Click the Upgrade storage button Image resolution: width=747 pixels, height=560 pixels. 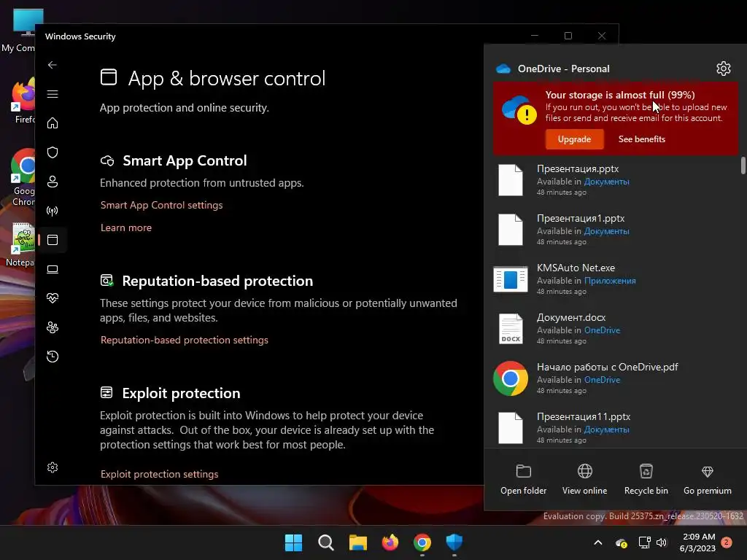[x=574, y=139]
